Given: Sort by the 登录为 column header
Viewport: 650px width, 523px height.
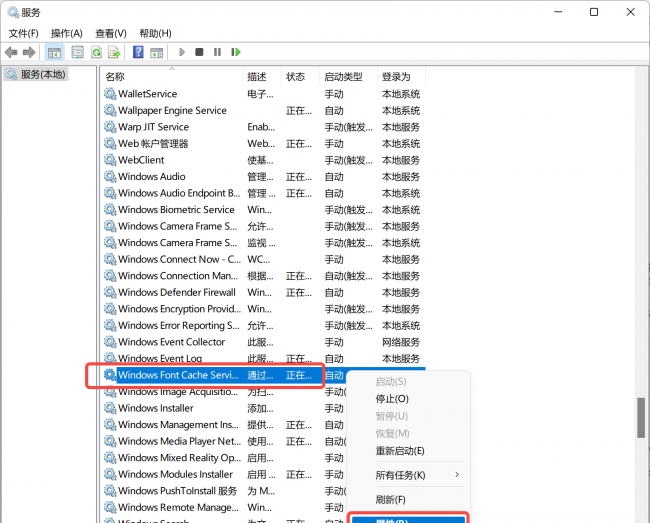Looking at the screenshot, I should coord(401,77).
